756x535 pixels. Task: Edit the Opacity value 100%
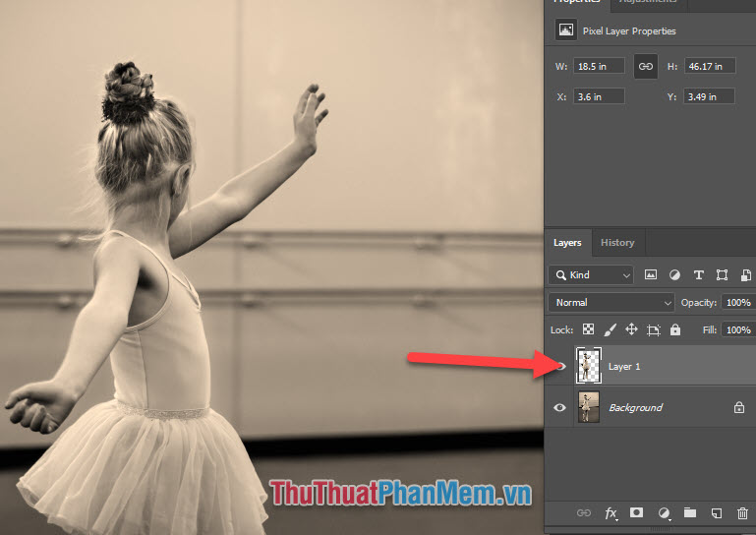[738, 303]
